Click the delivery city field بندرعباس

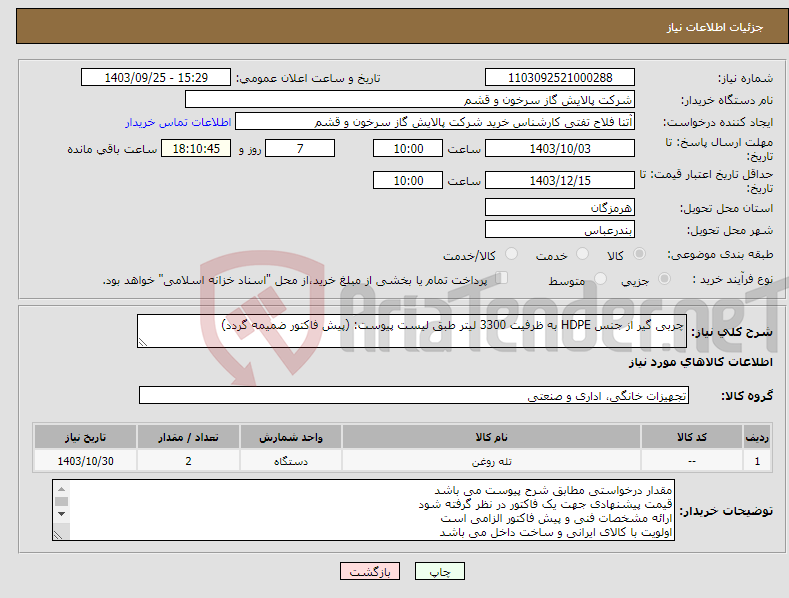tap(560, 230)
